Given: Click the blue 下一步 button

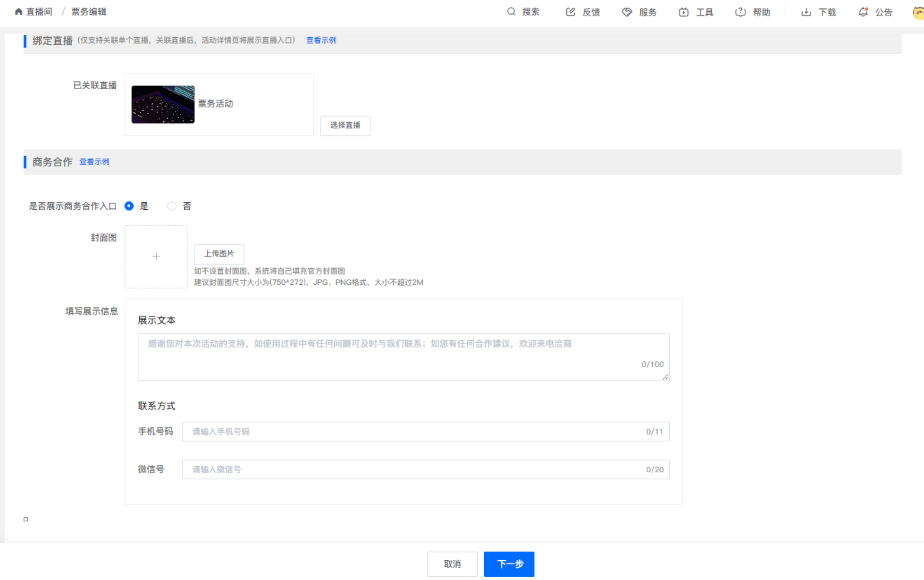Looking at the screenshot, I should [x=509, y=564].
